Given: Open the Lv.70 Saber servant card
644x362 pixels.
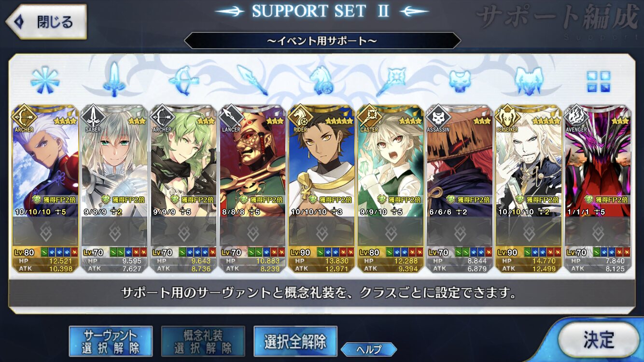Looking at the screenshot, I should 114,189.
